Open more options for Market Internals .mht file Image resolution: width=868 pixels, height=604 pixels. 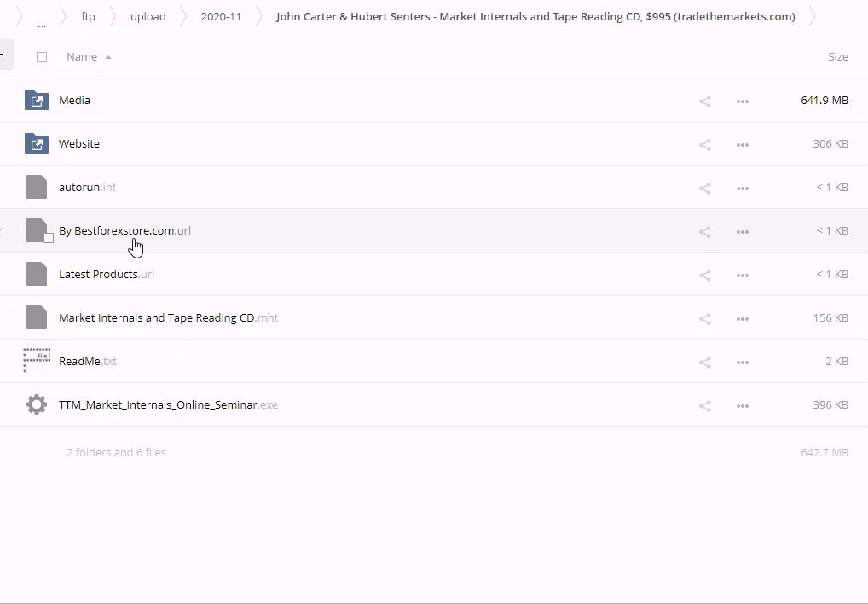(742, 318)
